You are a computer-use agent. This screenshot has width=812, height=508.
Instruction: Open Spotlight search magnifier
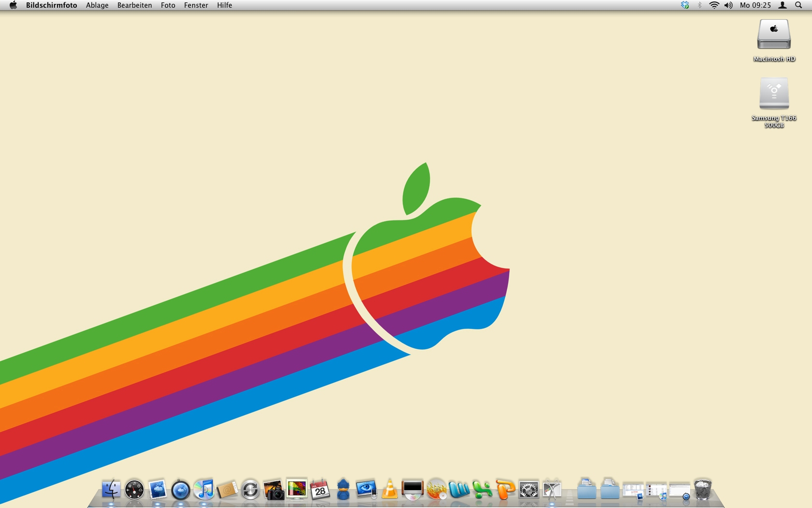(798, 5)
